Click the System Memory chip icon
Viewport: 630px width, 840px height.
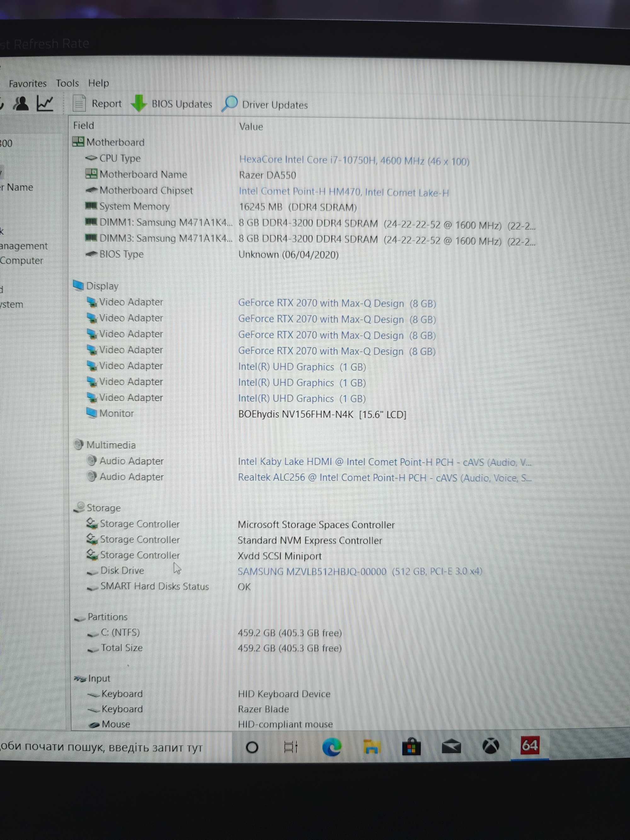tap(91, 205)
